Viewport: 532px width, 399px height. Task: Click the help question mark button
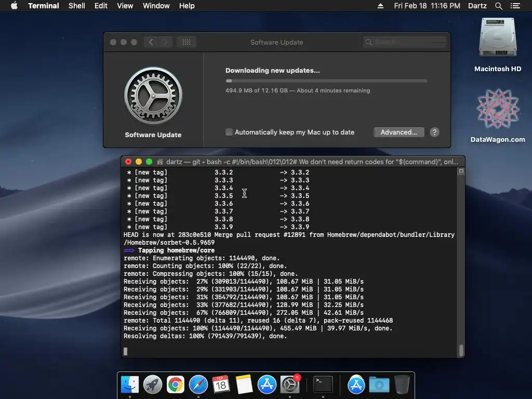[434, 132]
